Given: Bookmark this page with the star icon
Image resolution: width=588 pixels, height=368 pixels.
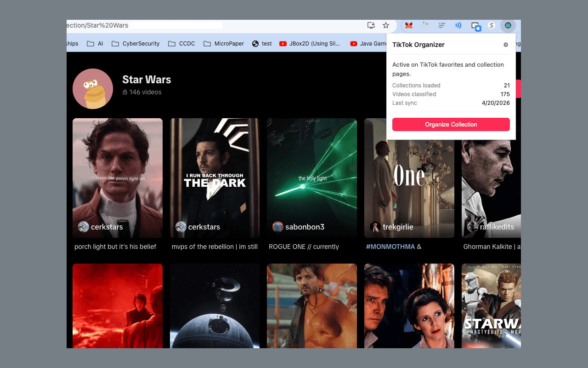Looking at the screenshot, I should click(x=386, y=25).
